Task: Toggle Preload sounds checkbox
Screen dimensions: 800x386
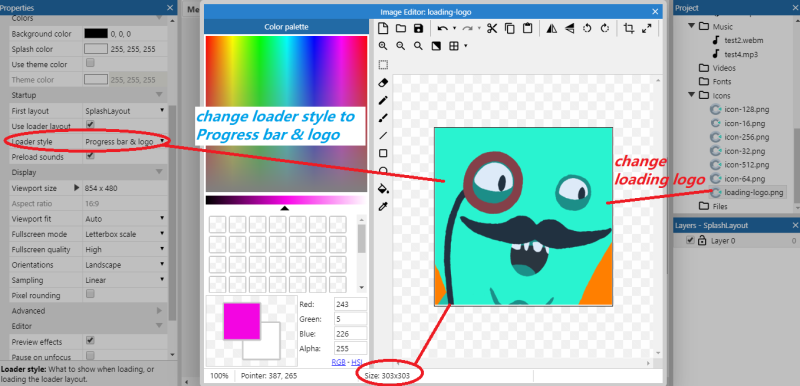Action: [90, 156]
